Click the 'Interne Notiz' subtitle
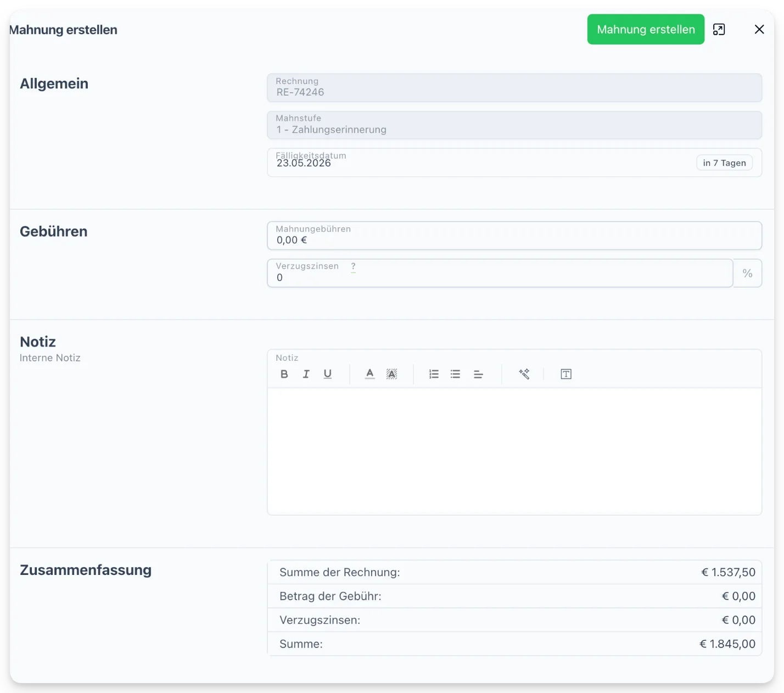Screen dimensions: 784x693 (x=50, y=358)
